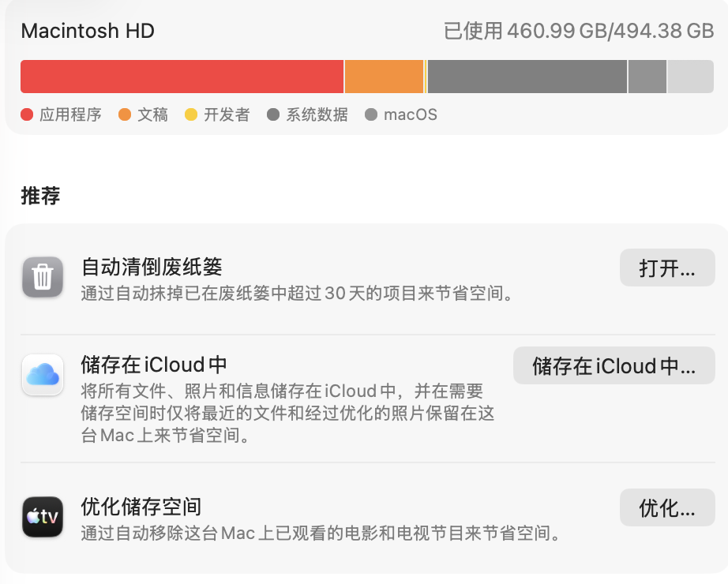Click the red Applications segment of storage bar
Viewport: 728px width, 584px height.
click(x=182, y=77)
